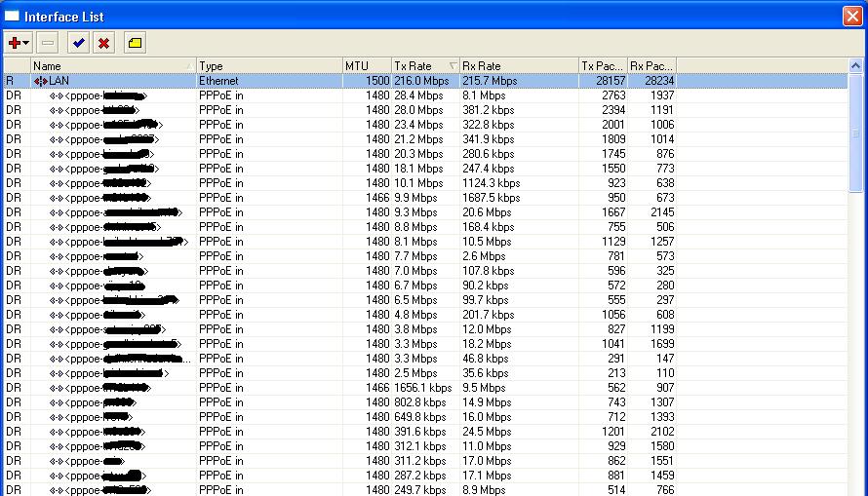Click the 8.1 Mbps Rx Rate cell
Image resolution: width=868 pixels, height=496 pixels.
click(x=484, y=95)
